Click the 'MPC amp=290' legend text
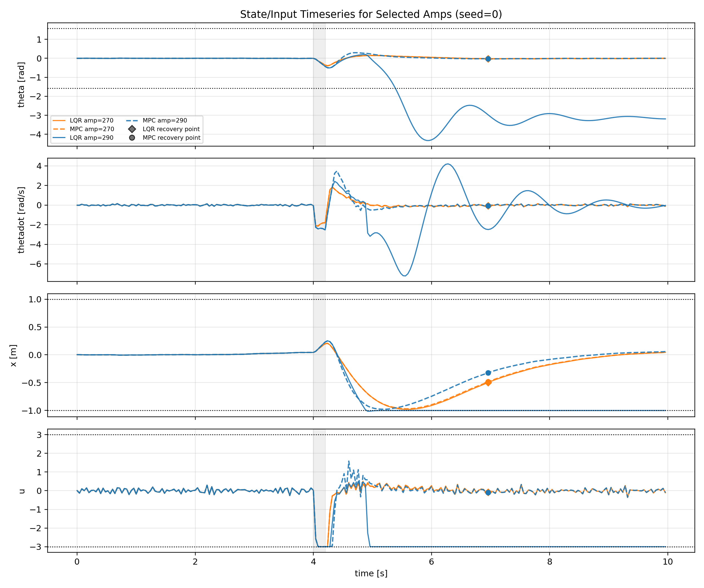The width and height of the screenshot is (704, 588). pyautogui.click(x=165, y=121)
